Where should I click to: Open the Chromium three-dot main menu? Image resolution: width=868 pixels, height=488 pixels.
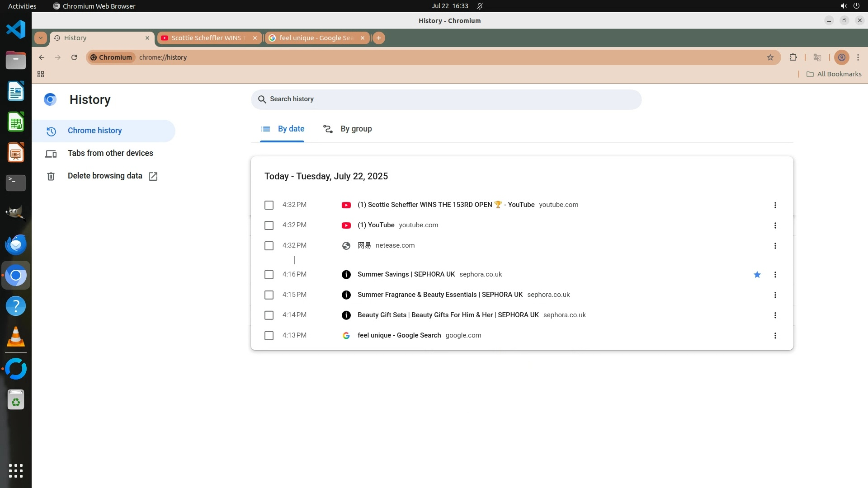(x=858, y=57)
